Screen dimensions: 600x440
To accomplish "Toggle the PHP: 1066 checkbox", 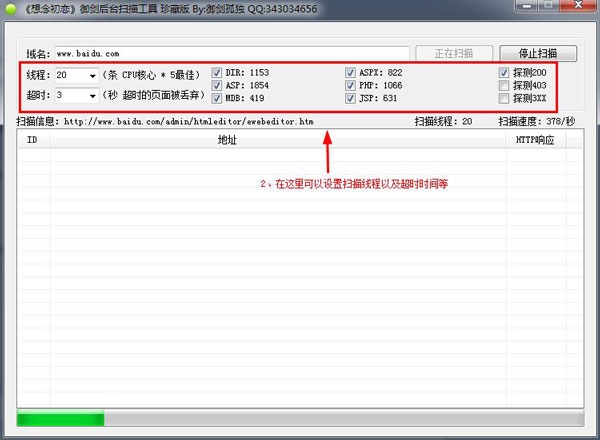I will 350,85.
